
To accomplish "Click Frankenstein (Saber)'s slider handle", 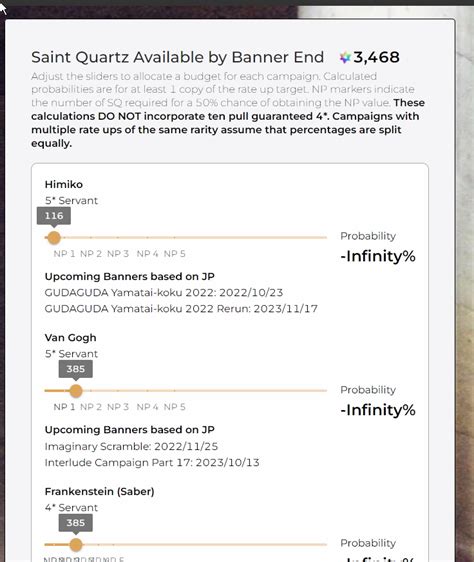I will coord(76,545).
